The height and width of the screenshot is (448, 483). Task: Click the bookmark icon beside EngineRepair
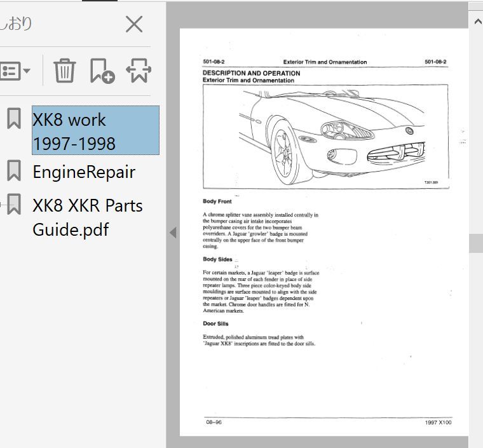[14, 170]
